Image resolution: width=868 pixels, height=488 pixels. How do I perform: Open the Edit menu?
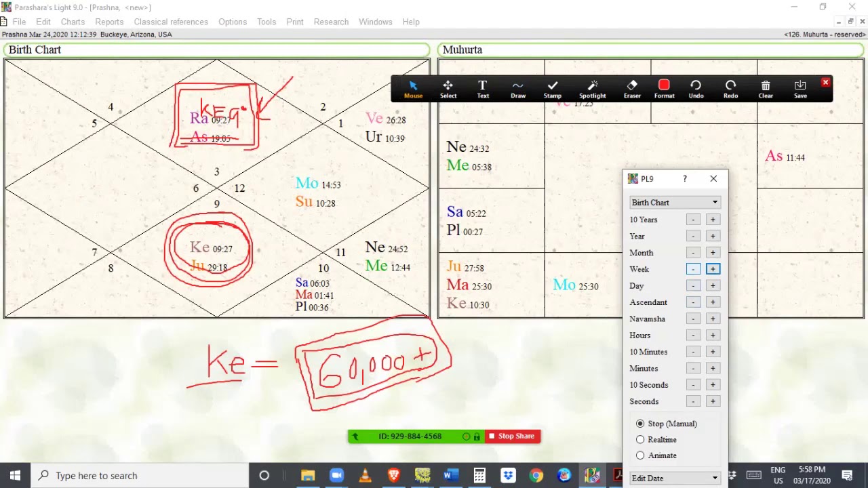tap(43, 22)
